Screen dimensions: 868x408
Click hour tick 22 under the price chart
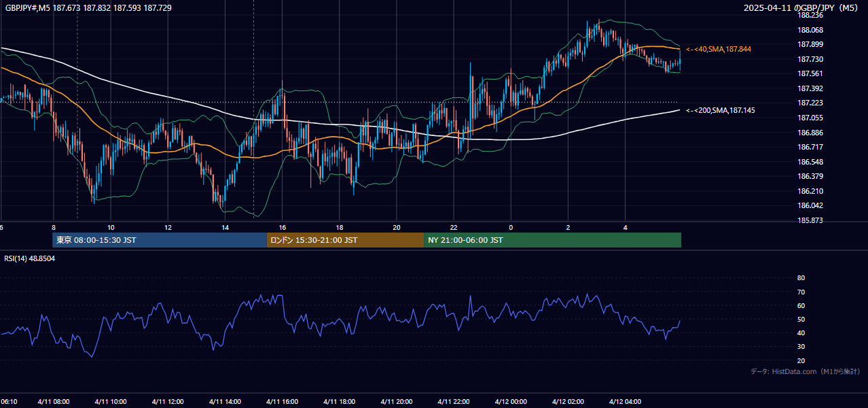pyautogui.click(x=454, y=228)
